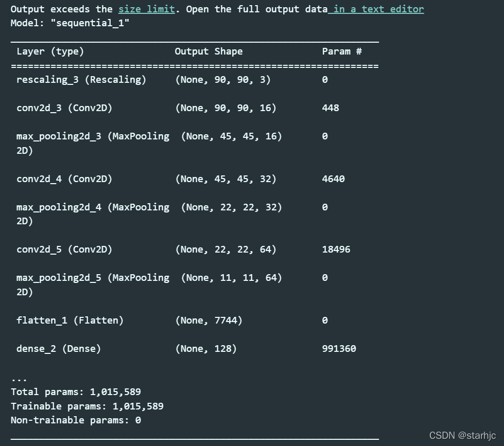
Task: Open full output "in a text editor" link
Action: (x=376, y=9)
